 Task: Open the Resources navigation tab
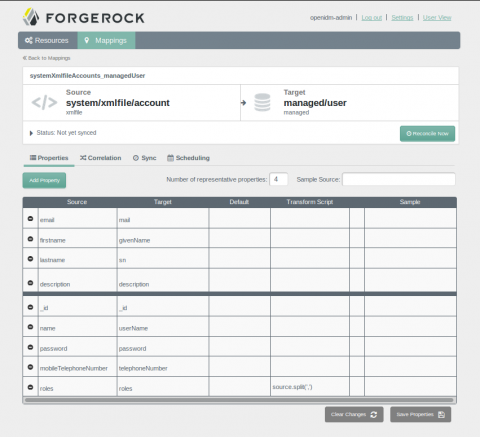coord(48,40)
